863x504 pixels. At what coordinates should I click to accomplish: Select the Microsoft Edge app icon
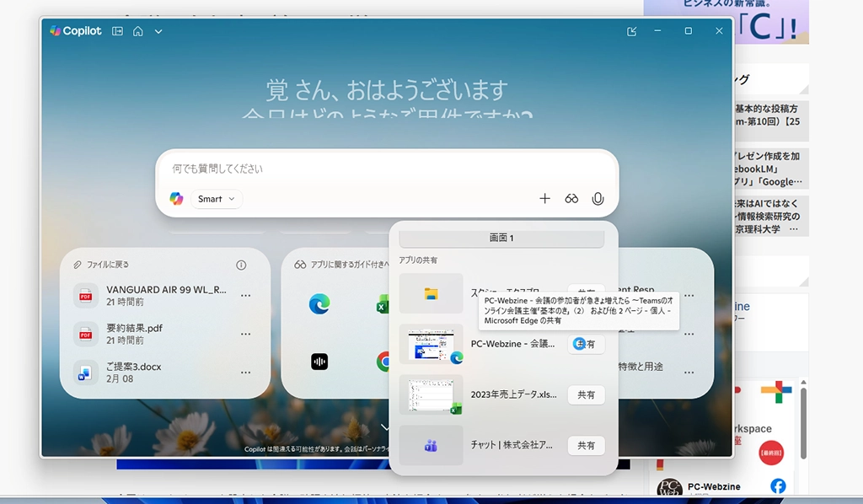click(319, 303)
